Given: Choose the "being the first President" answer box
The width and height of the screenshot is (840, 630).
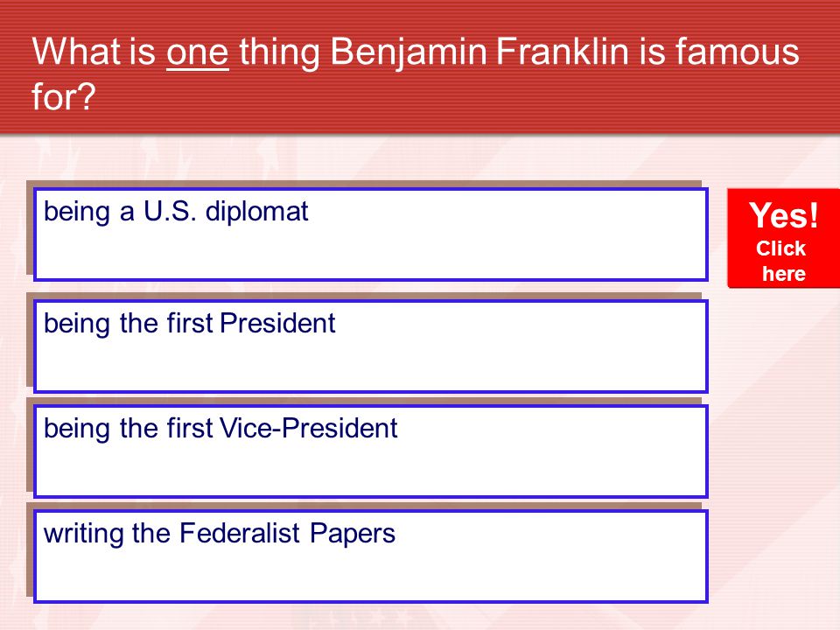Looking at the screenshot, I should pyautogui.click(x=371, y=346).
